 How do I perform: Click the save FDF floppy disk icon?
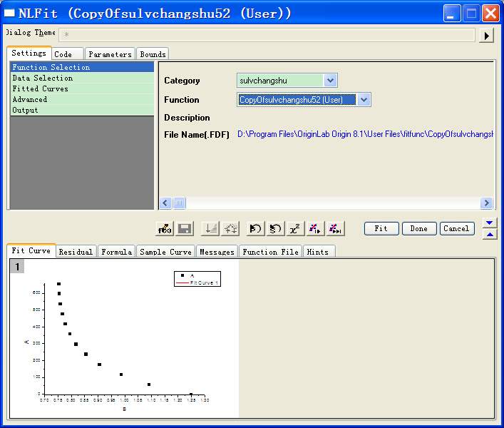(x=185, y=229)
